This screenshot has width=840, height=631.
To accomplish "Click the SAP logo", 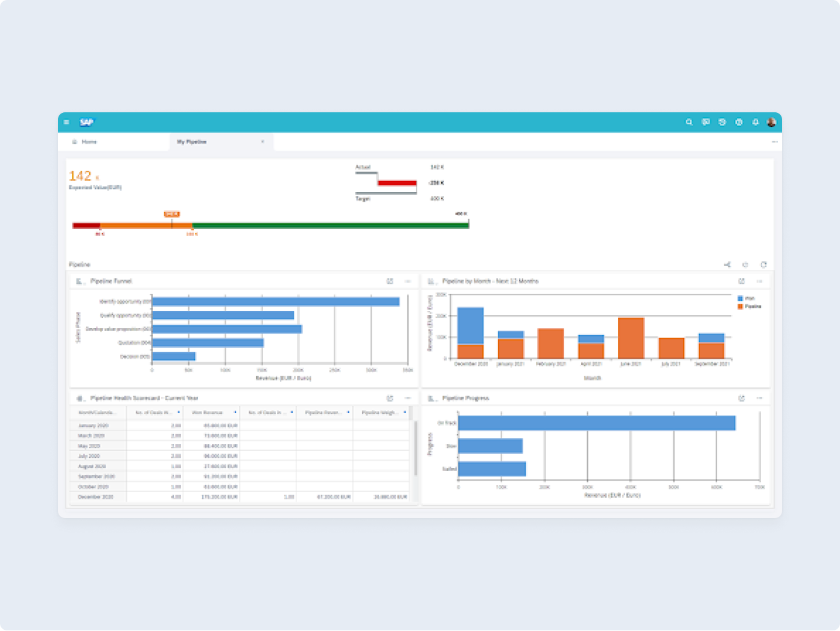I will point(87,122).
